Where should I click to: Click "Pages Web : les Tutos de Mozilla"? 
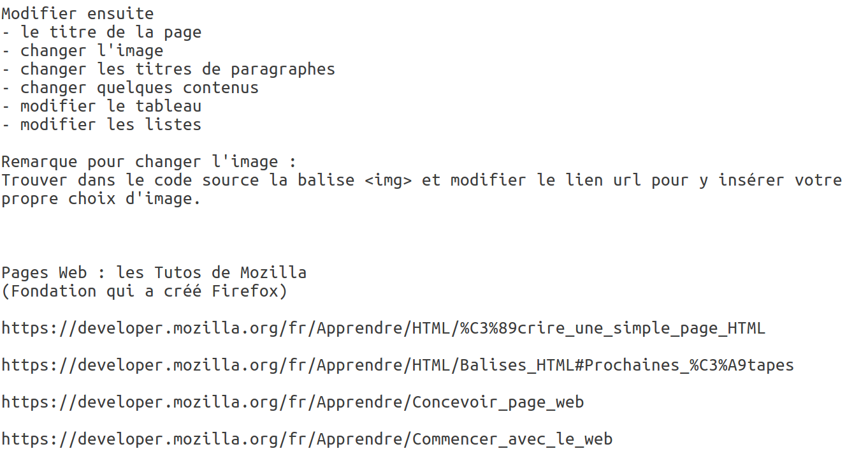(x=154, y=272)
